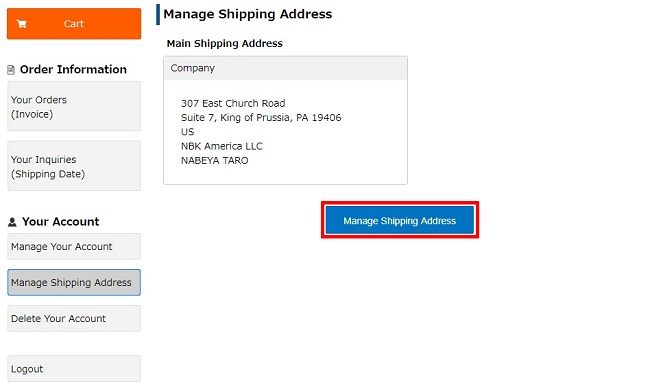Open Your Inquiries (Shipping Date)
Image resolution: width=650 pixels, height=390 pixels.
click(74, 166)
